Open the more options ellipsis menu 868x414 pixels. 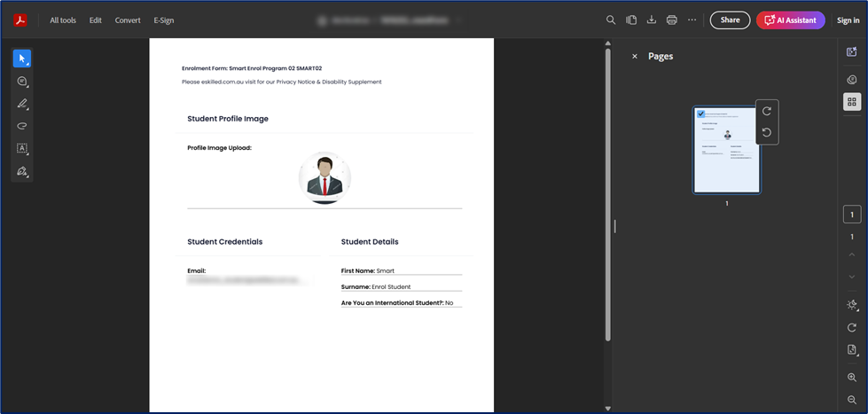692,20
